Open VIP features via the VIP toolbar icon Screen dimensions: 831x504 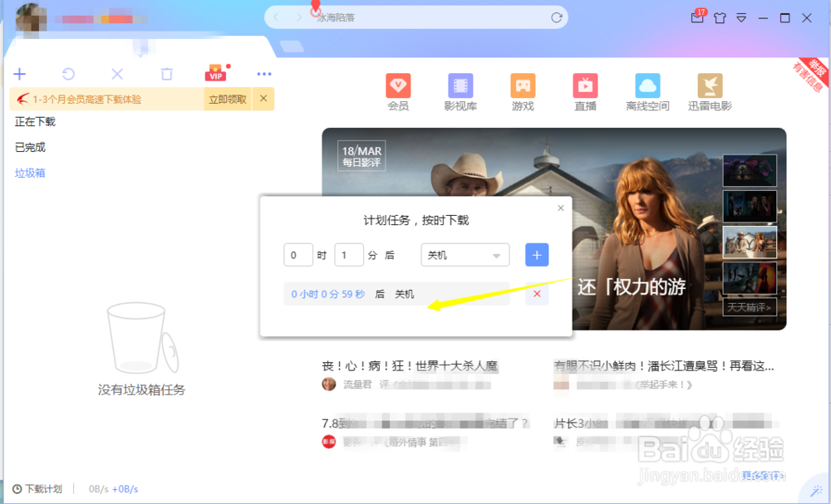(215, 74)
